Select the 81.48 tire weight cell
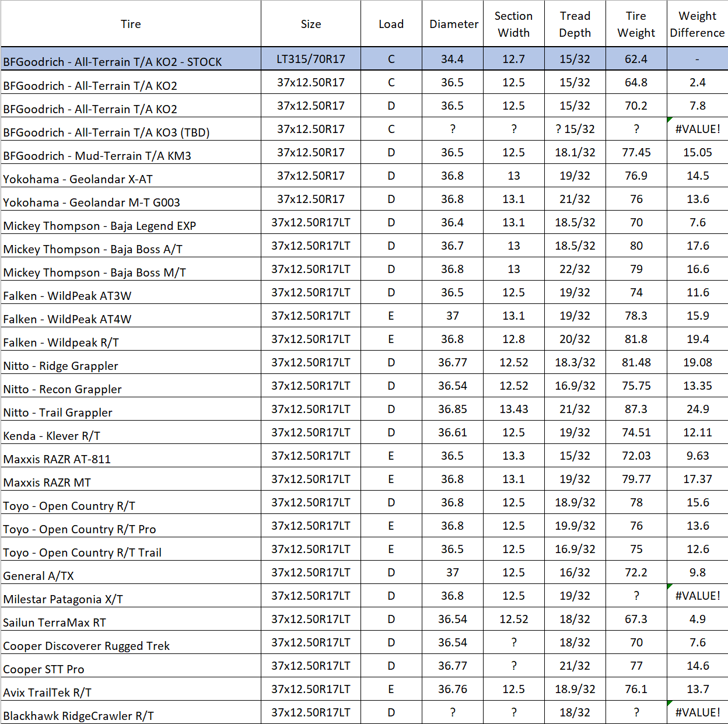Viewport: 728px width, 724px height. (x=636, y=362)
